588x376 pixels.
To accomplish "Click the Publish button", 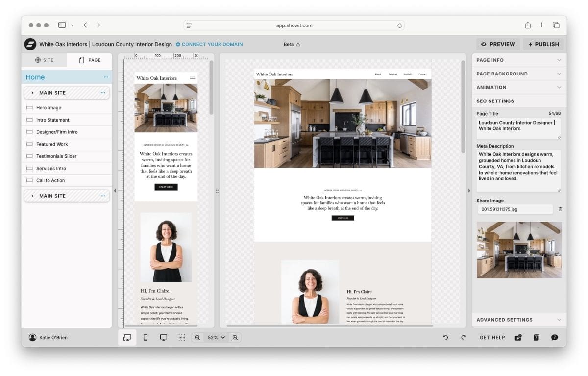I will (x=543, y=44).
